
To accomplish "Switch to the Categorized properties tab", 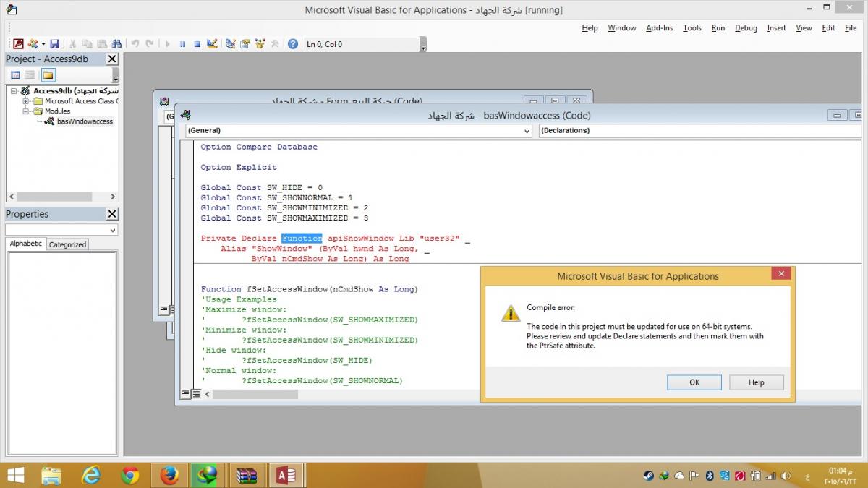I will (x=67, y=244).
